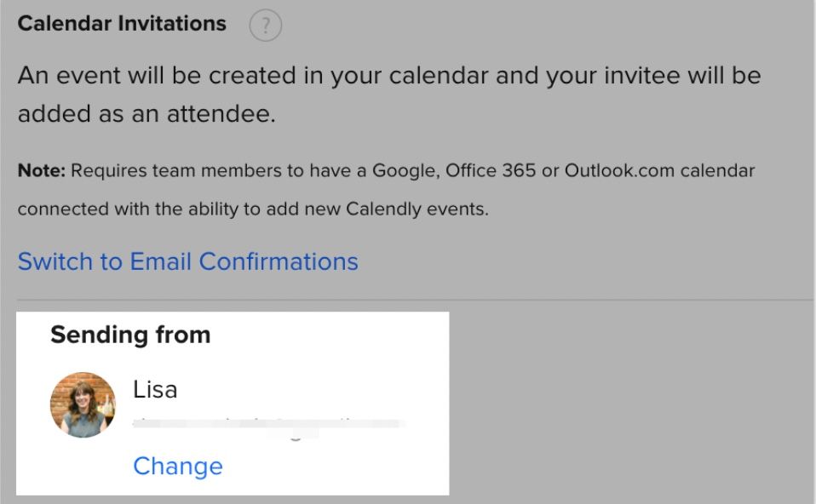Click the Sending from heading

tap(130, 335)
